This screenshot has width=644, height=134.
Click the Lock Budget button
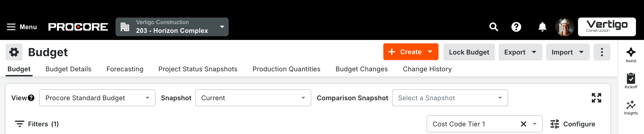pos(469,52)
